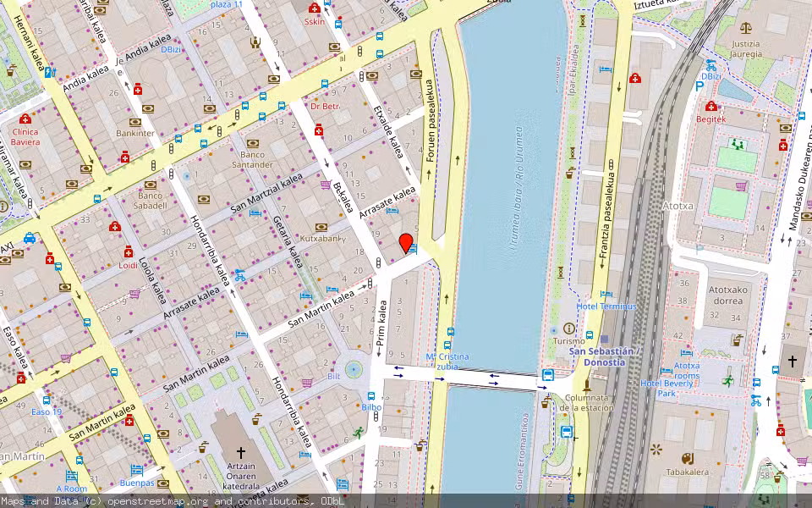The image size is (812, 508).
Task: Click the Turismo information icon
Action: [569, 329]
